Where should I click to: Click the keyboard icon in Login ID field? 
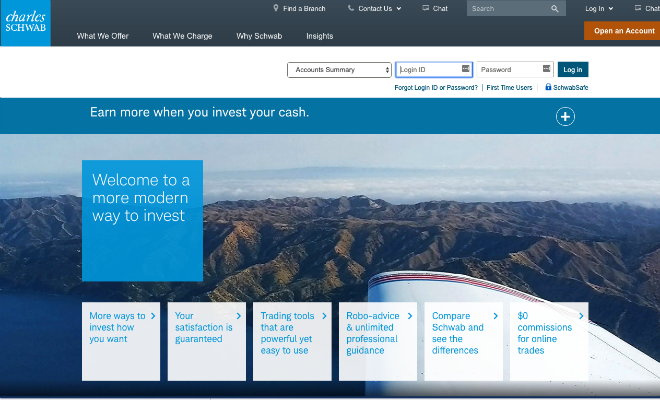coord(466,69)
